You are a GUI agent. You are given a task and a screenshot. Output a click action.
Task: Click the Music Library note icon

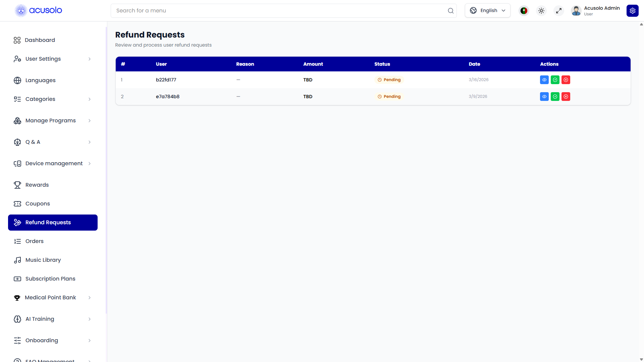coord(17,260)
